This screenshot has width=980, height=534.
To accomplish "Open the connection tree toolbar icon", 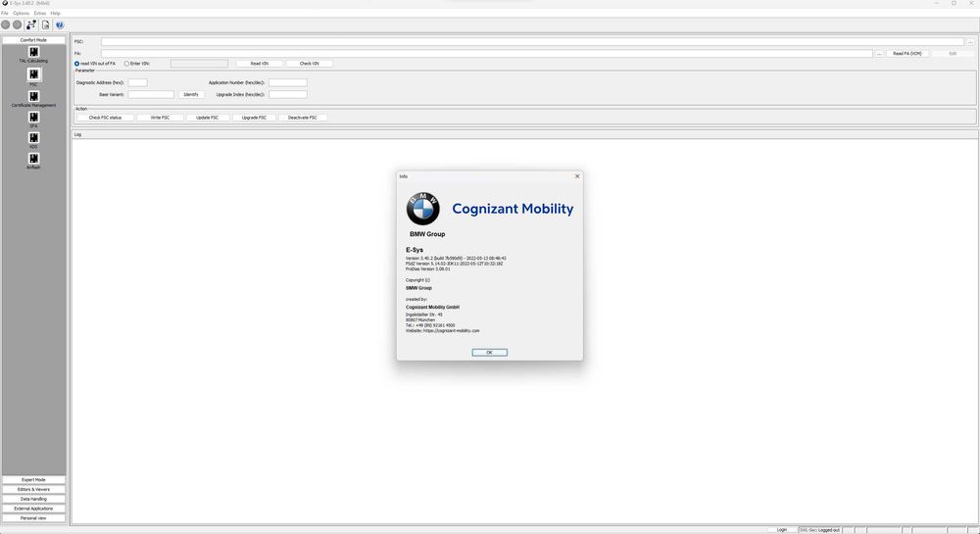I will click(31, 24).
